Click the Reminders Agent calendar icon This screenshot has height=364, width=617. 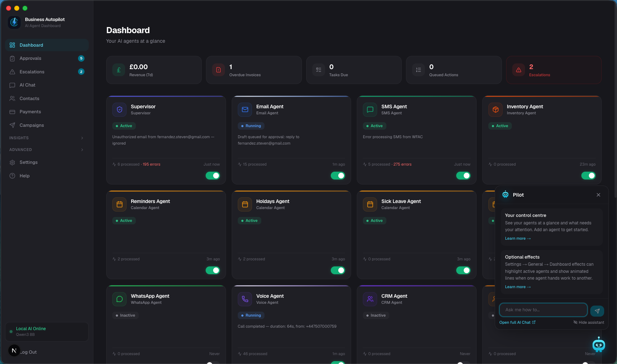click(x=119, y=204)
